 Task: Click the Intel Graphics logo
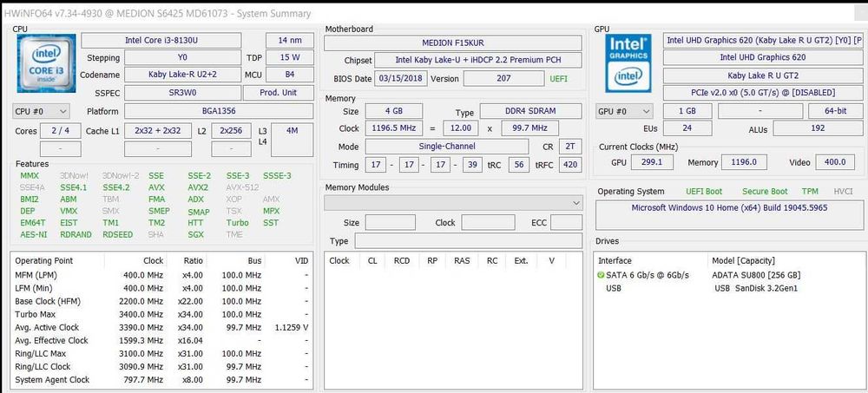click(x=628, y=63)
